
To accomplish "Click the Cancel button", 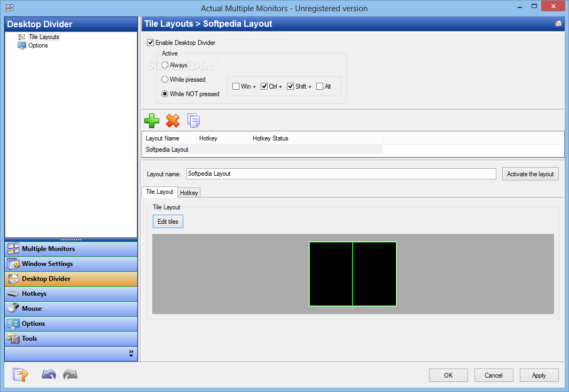I will (x=494, y=375).
